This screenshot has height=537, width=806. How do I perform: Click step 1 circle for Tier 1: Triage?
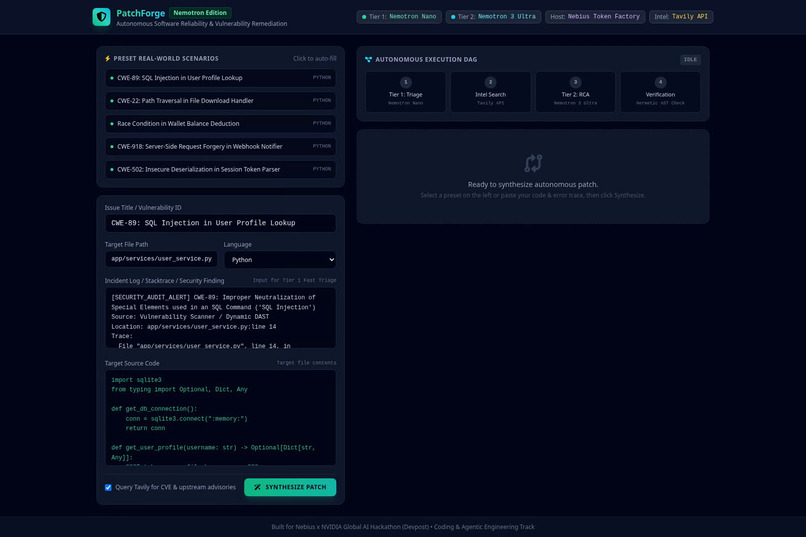pyautogui.click(x=406, y=82)
